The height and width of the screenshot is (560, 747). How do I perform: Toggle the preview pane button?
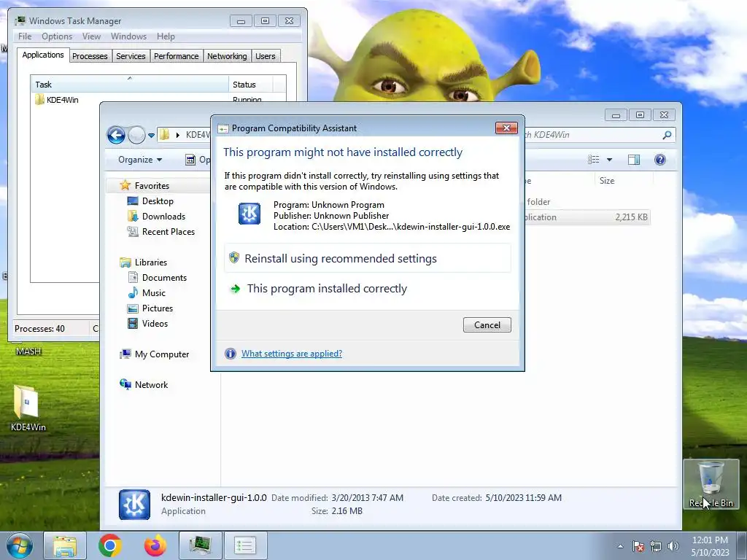pos(634,160)
